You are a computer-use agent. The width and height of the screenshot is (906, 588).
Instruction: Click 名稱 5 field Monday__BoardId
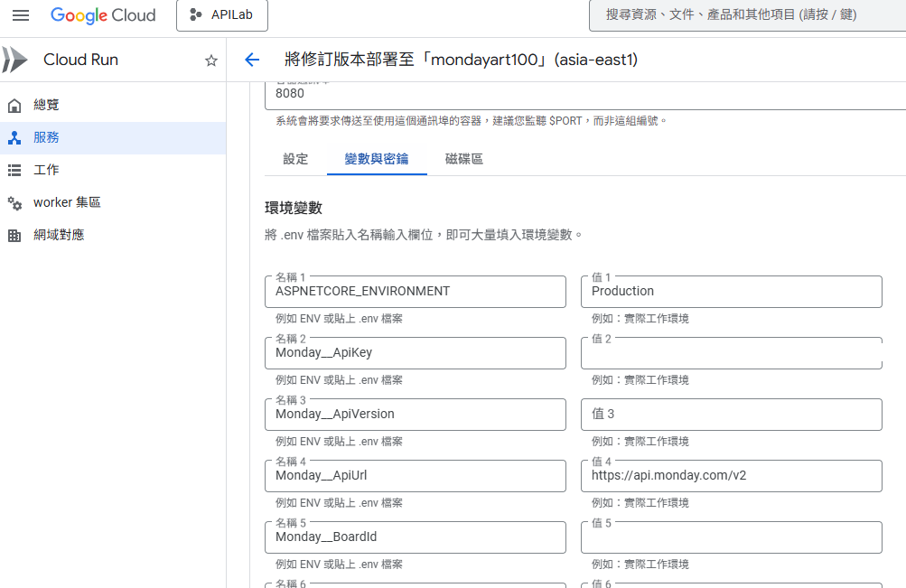[x=415, y=537]
